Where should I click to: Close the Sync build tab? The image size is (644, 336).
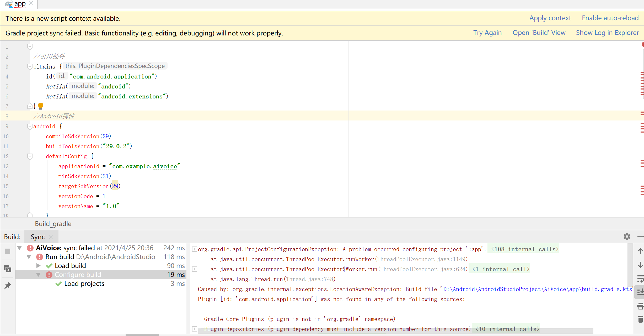click(51, 237)
